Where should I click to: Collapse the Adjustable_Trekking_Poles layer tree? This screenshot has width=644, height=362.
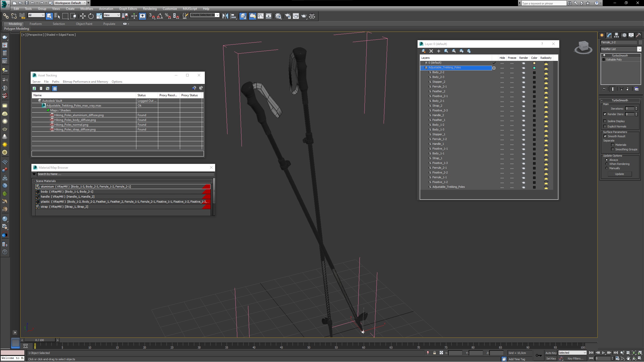422,68
